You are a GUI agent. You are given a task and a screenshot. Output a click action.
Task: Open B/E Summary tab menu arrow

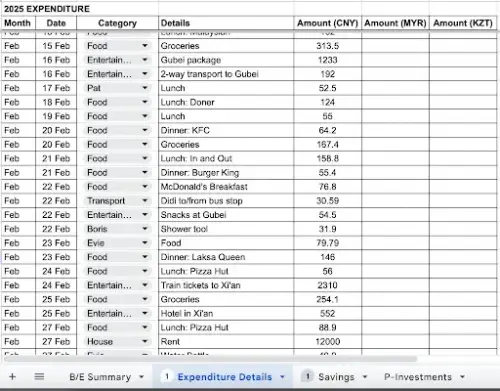click(x=141, y=377)
